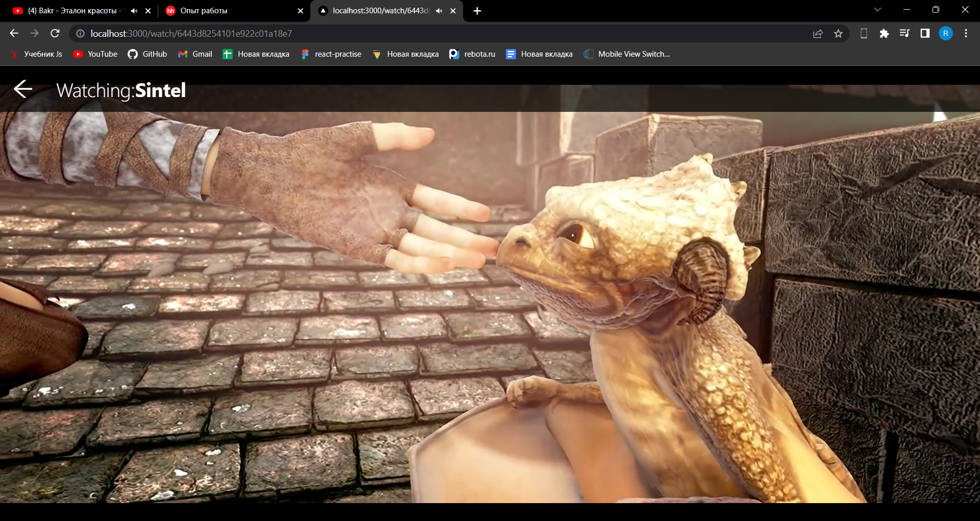980x521 pixels.
Task: Bookmark this page with the star icon
Action: tap(838, 33)
